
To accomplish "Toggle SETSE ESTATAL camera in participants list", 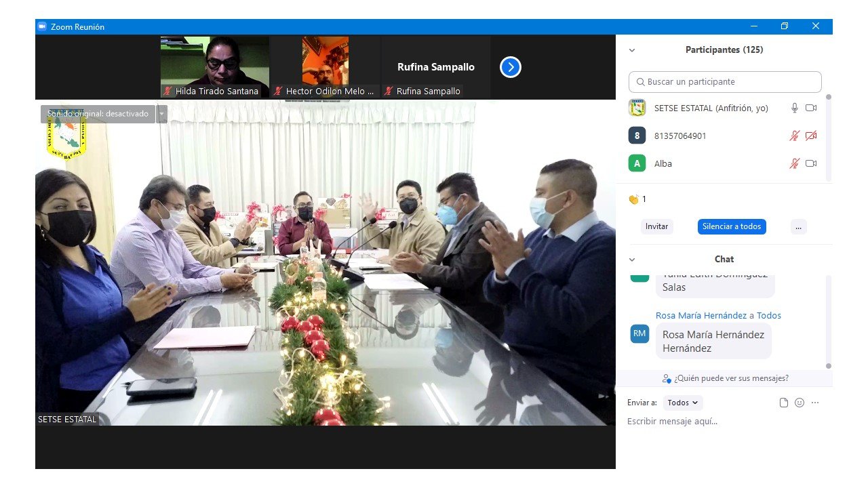I will tap(810, 108).
